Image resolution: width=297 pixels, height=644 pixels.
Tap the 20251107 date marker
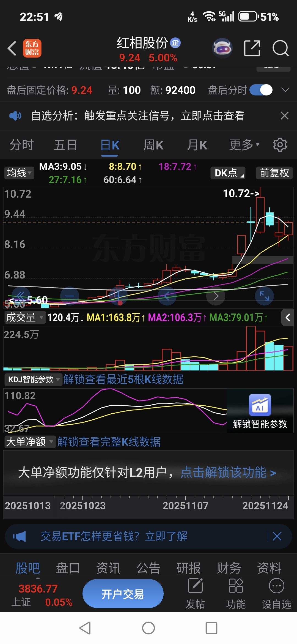click(x=186, y=506)
